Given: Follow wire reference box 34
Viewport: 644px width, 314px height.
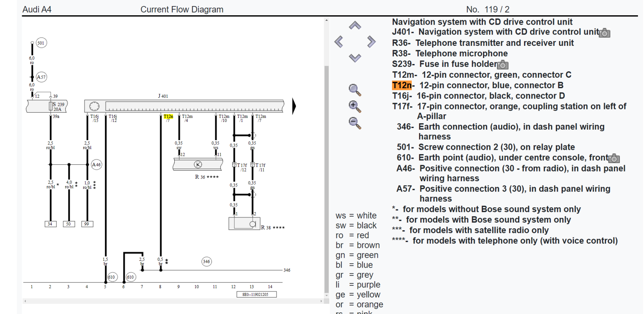Looking at the screenshot, I should (x=50, y=224).
